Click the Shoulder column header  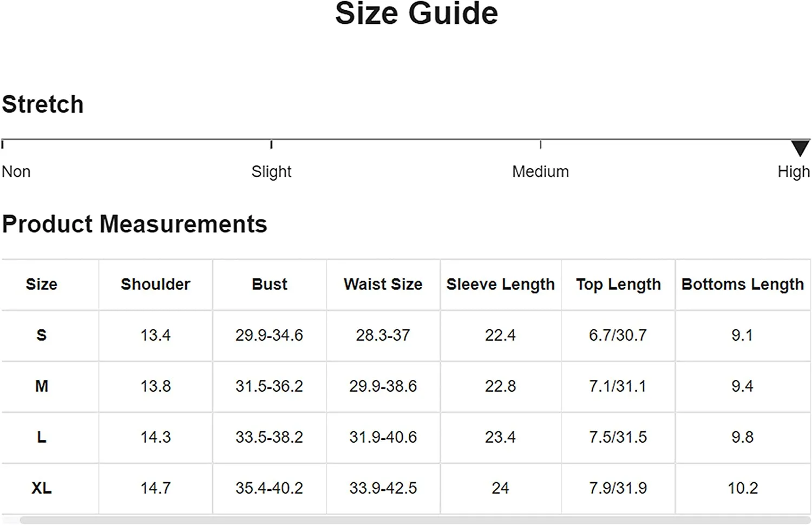tap(155, 284)
